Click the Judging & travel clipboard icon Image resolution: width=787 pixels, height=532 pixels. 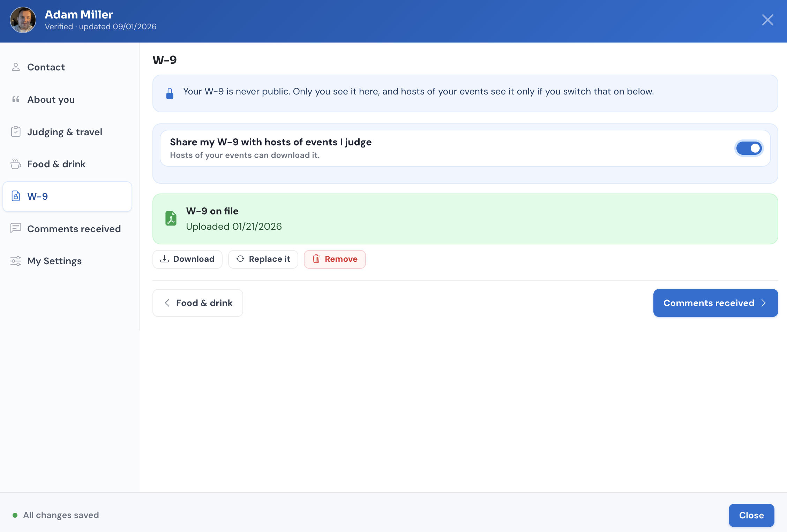(x=16, y=131)
